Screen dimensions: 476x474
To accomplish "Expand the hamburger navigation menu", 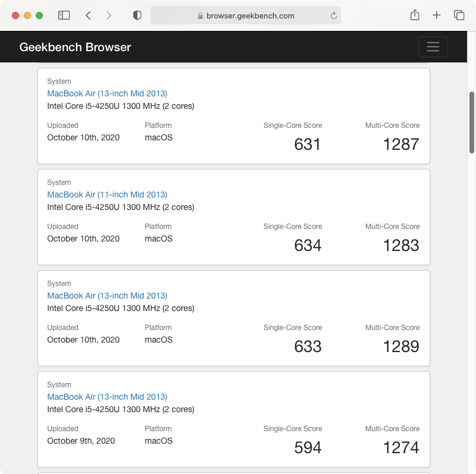I will 433,47.
